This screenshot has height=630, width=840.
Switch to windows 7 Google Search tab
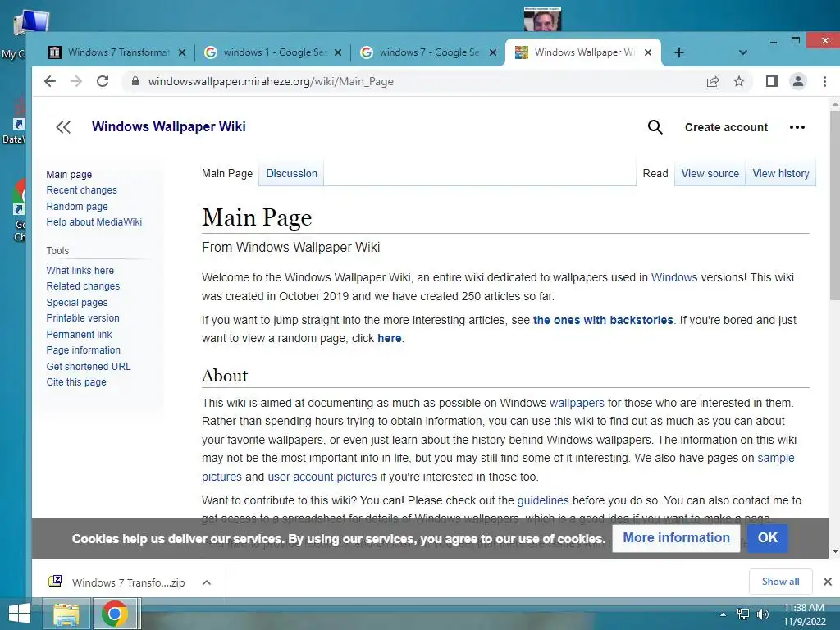pyautogui.click(x=428, y=52)
